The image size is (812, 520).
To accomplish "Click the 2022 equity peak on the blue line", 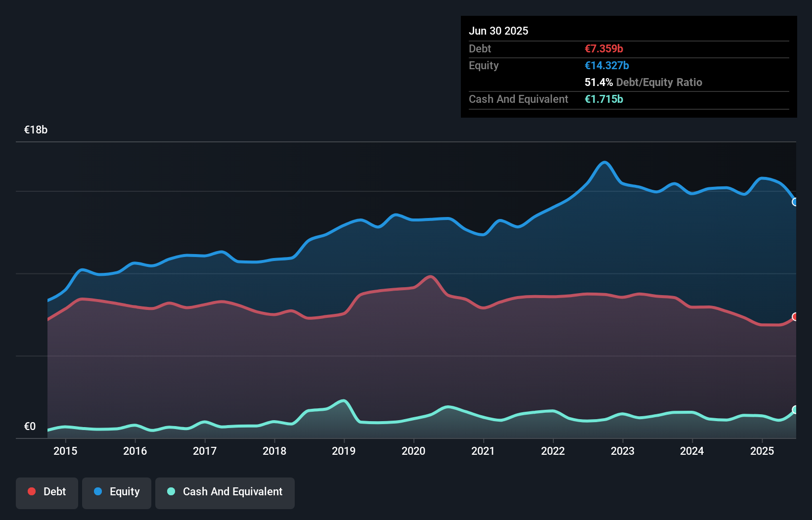I will [x=604, y=162].
